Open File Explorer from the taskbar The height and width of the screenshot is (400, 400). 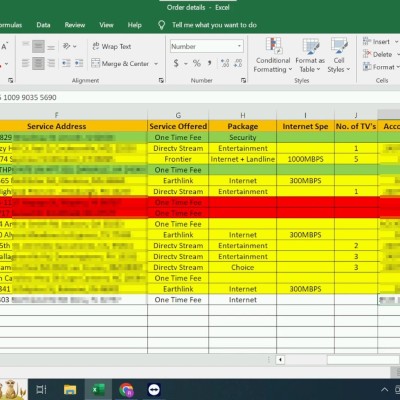point(70,389)
